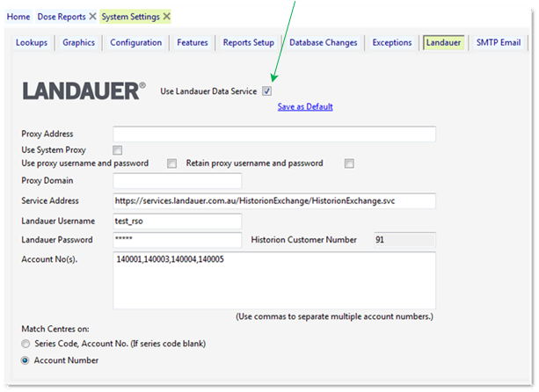The image size is (539, 392).
Task: Click the Proxy Address field
Action: 274,134
